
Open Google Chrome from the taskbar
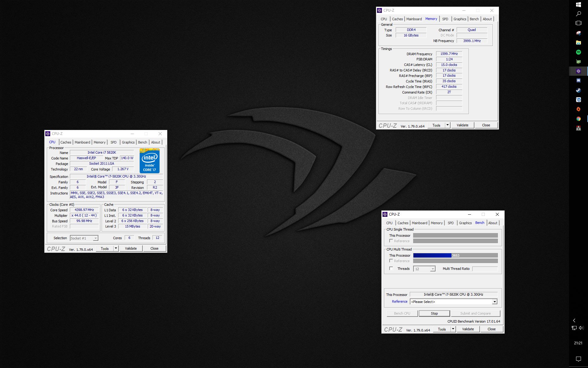(578, 119)
